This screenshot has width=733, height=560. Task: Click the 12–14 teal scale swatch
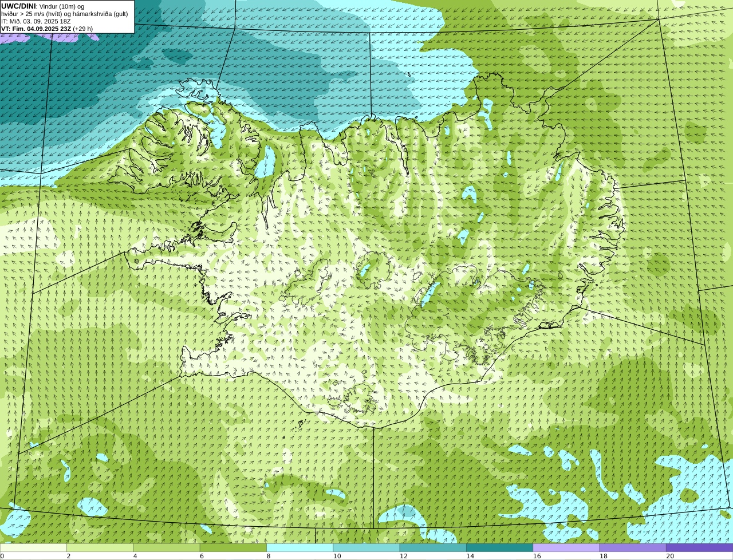[x=433, y=547]
